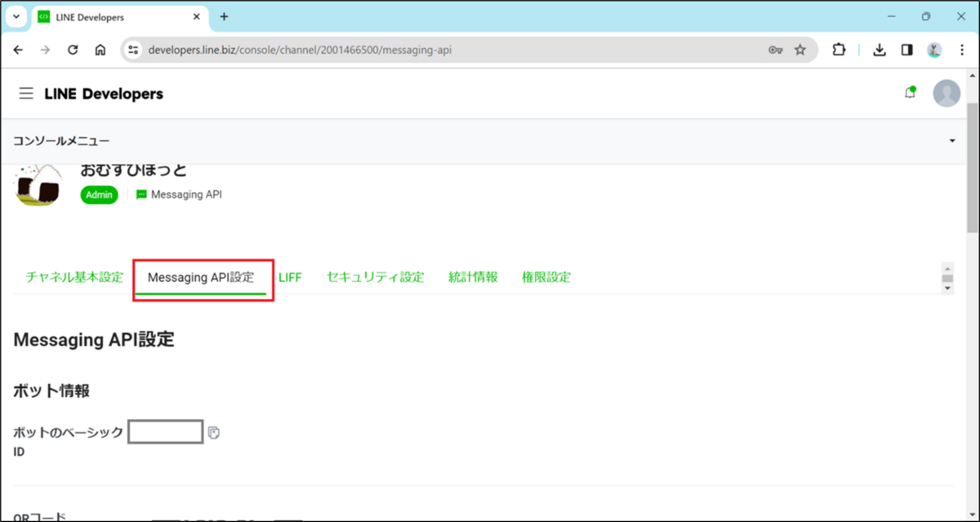
Task: Click the LINE Developers logo
Action: (104, 94)
